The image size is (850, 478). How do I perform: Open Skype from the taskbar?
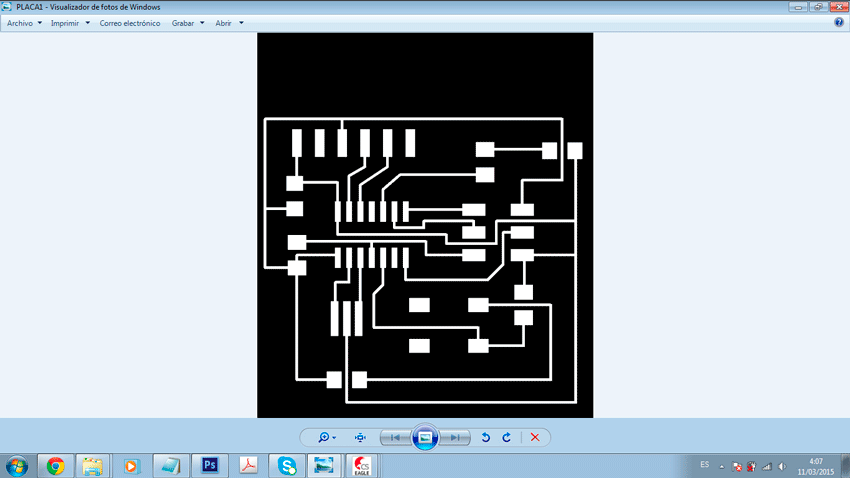point(287,466)
